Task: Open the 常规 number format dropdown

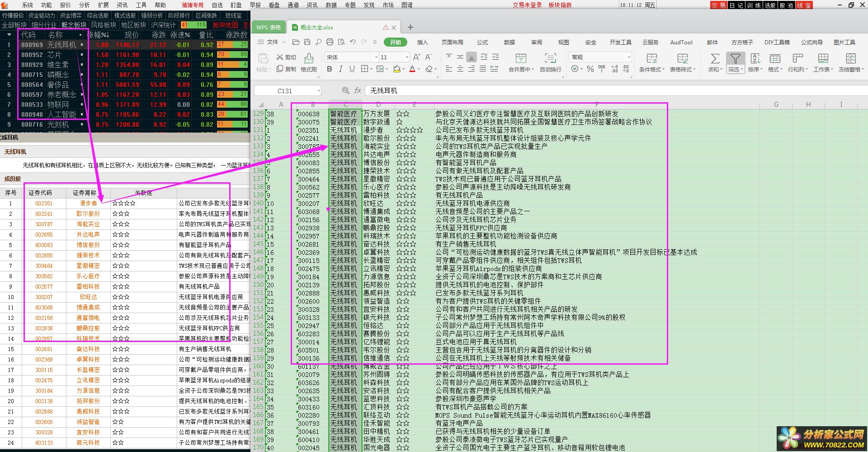Action: (629, 57)
